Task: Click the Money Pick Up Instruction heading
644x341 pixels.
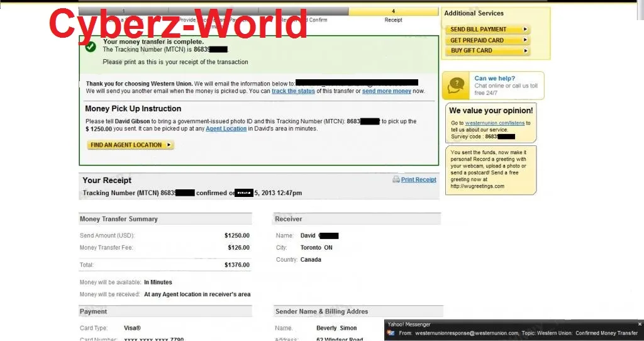Action: (133, 109)
